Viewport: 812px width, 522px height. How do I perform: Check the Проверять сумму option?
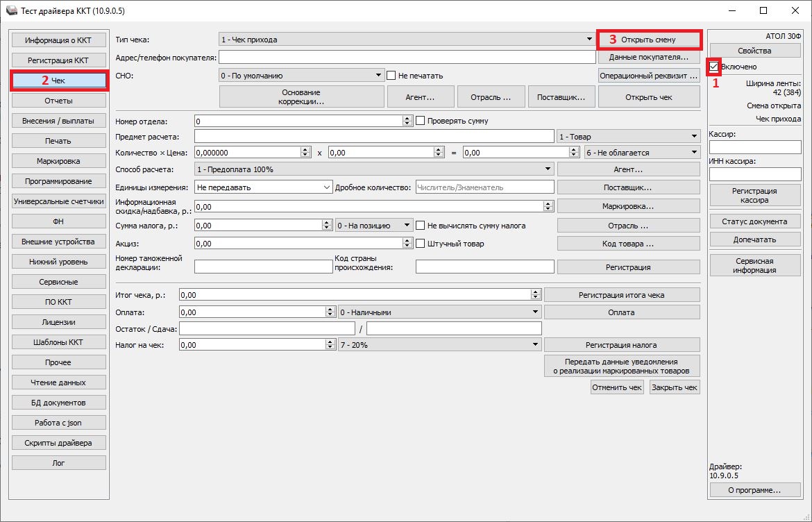point(421,121)
